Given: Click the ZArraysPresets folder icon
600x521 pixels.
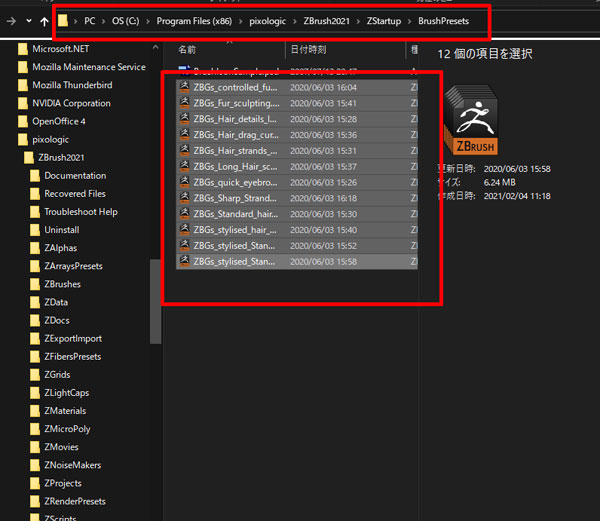Looking at the screenshot, I should [x=35, y=266].
